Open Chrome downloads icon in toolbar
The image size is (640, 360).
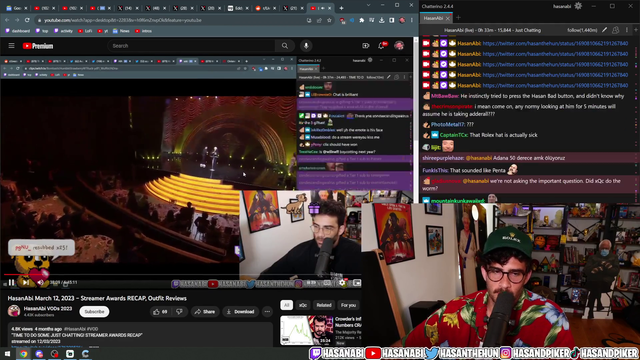pos(382,20)
